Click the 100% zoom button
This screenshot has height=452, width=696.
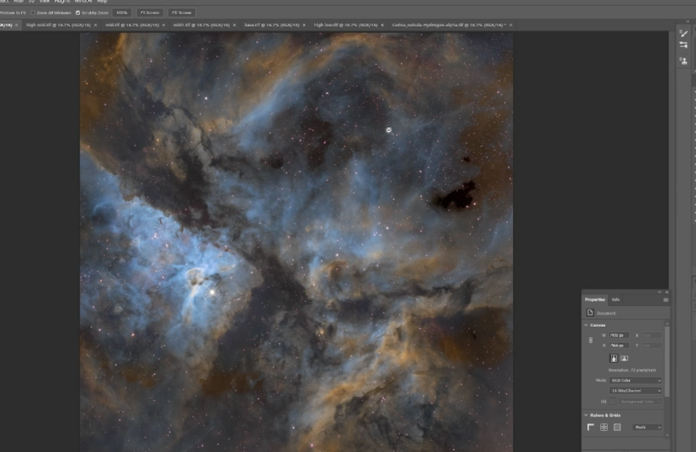click(122, 13)
